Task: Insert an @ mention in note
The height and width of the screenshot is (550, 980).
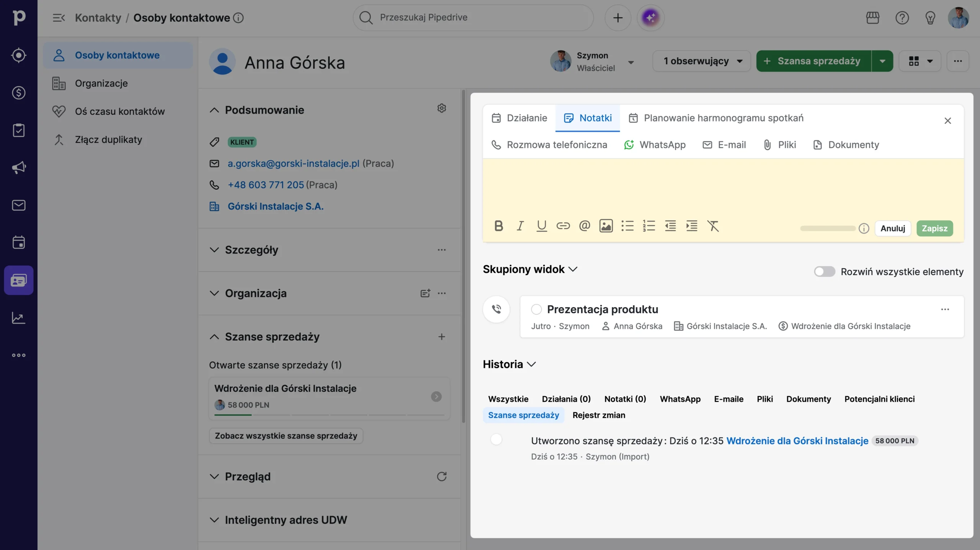Action: (x=584, y=226)
